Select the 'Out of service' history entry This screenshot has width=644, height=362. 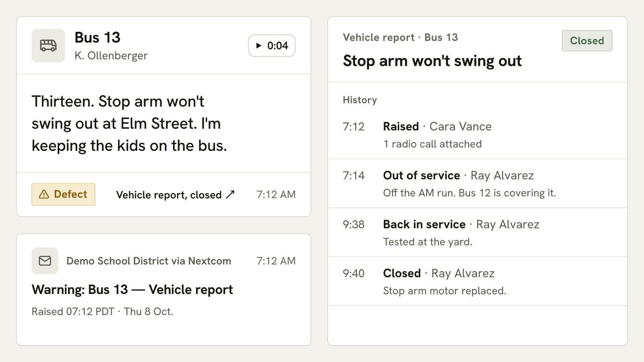[477, 183]
